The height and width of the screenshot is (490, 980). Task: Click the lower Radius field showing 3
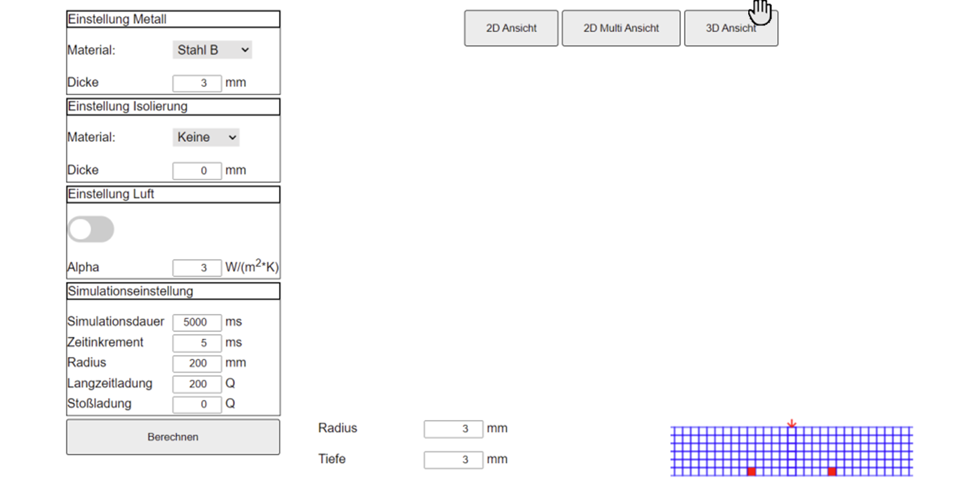pyautogui.click(x=453, y=429)
